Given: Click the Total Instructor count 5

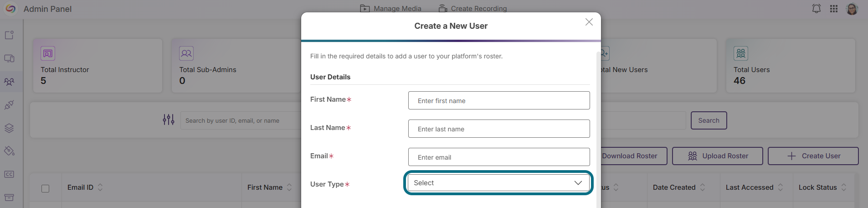Looking at the screenshot, I should pos(43,81).
